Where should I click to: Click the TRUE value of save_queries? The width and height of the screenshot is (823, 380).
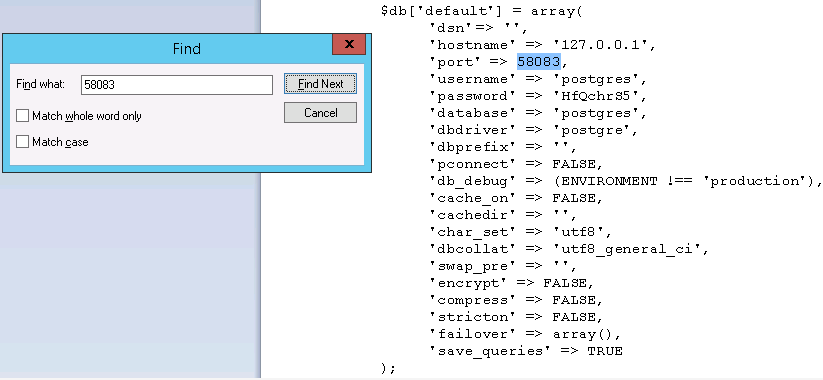coord(605,351)
